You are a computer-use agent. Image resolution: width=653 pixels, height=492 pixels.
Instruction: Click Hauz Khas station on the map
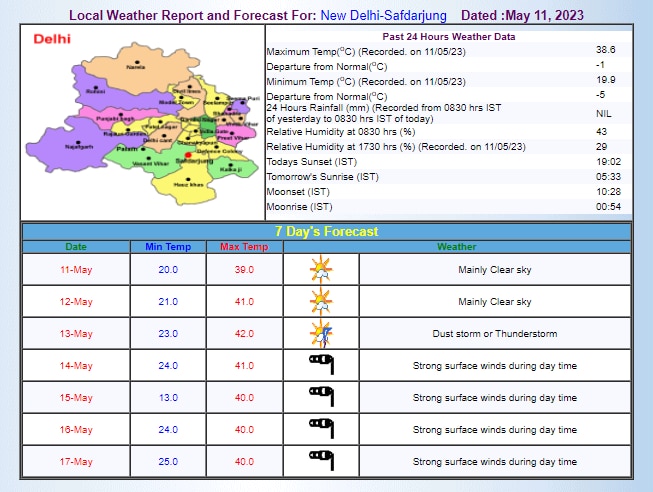188,184
